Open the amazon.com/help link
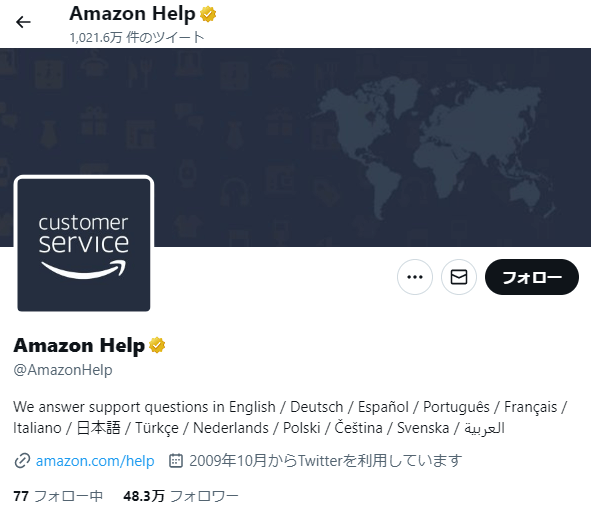The image size is (591, 515). [x=95, y=461]
